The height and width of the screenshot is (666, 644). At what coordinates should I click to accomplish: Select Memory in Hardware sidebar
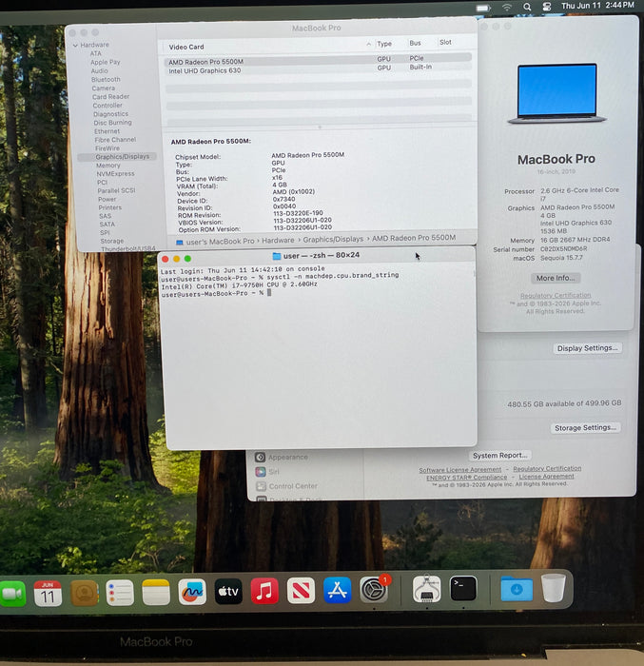click(107, 166)
